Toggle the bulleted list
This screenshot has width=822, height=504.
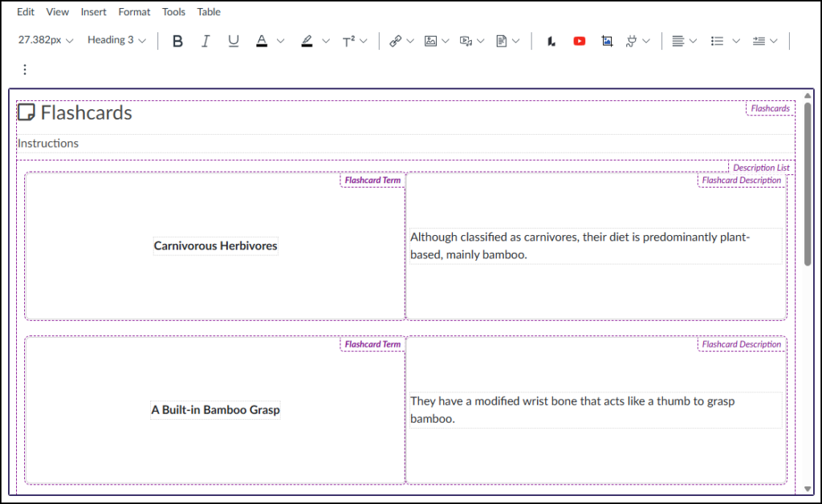(718, 40)
